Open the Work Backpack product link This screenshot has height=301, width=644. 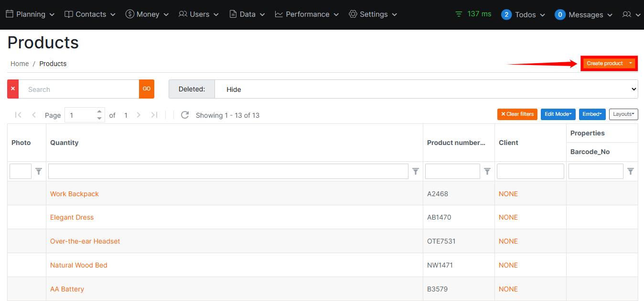point(74,194)
